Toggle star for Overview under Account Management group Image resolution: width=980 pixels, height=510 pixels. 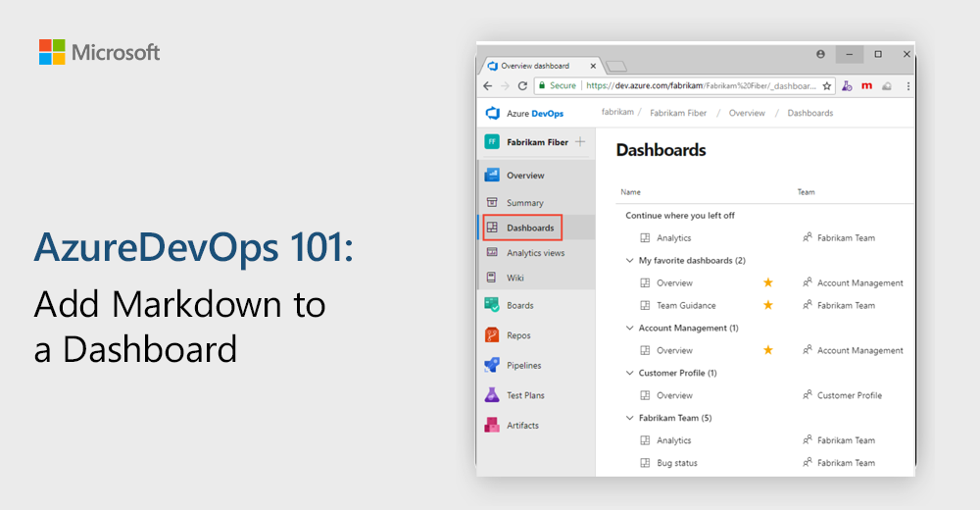[x=768, y=350]
